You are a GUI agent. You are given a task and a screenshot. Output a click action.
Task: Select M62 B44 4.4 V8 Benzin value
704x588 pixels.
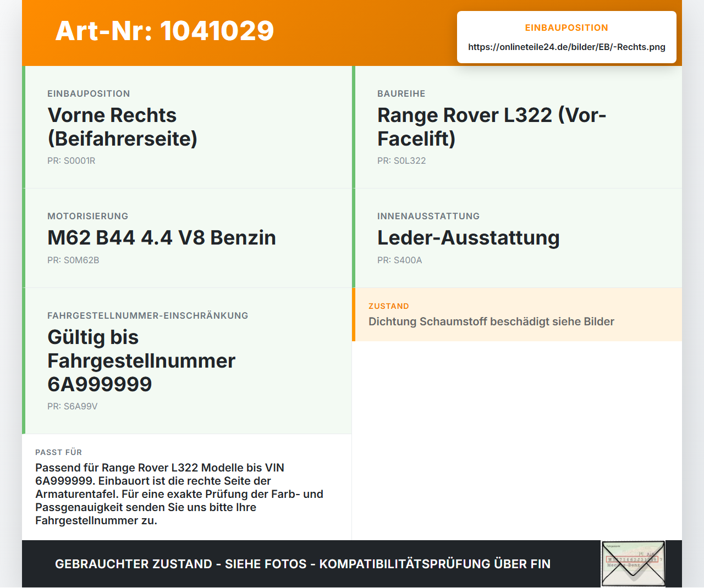pos(162,237)
